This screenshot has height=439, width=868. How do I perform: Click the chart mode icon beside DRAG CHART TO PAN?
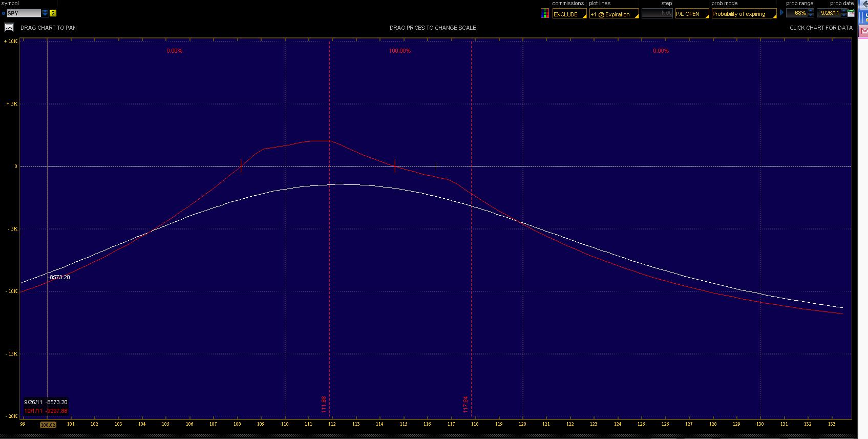pyautogui.click(x=9, y=28)
